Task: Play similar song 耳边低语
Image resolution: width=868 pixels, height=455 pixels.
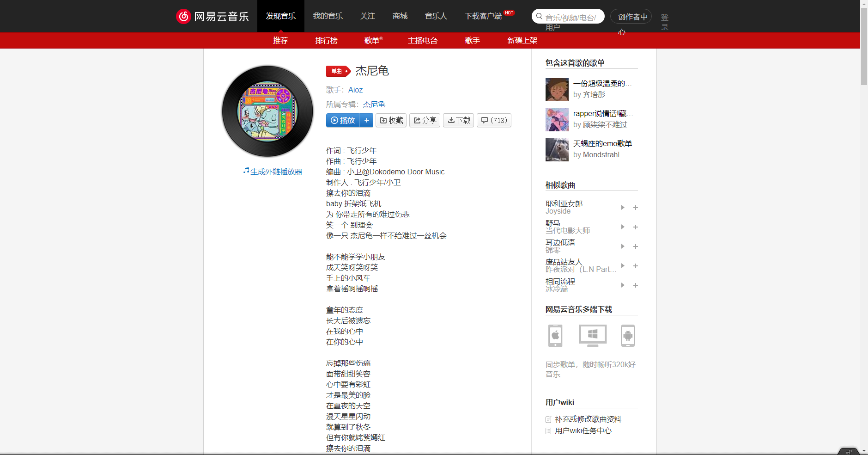Action: coord(623,246)
